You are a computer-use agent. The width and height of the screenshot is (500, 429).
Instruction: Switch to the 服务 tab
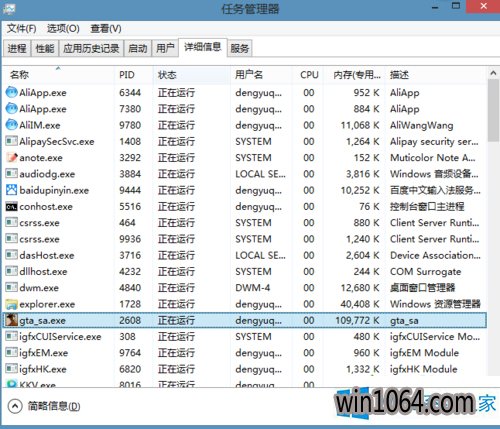pyautogui.click(x=240, y=49)
